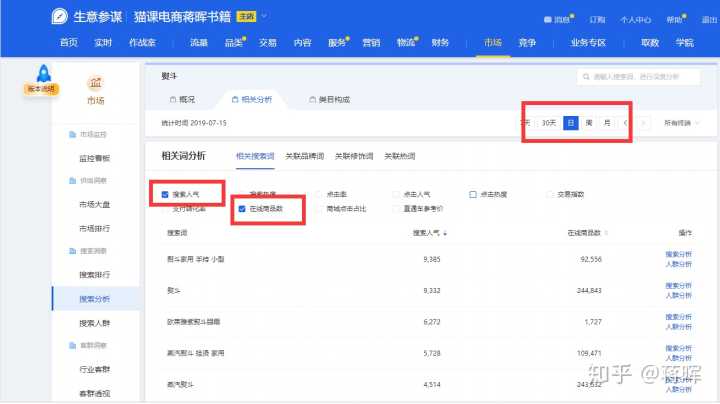The image size is (720, 404).
Task: Open 搜索排行 in the left sidebar
Action: (95, 274)
